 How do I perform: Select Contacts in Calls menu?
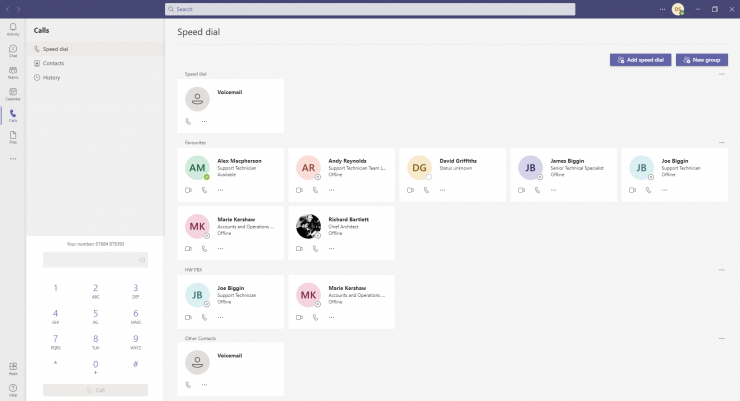(95, 63)
